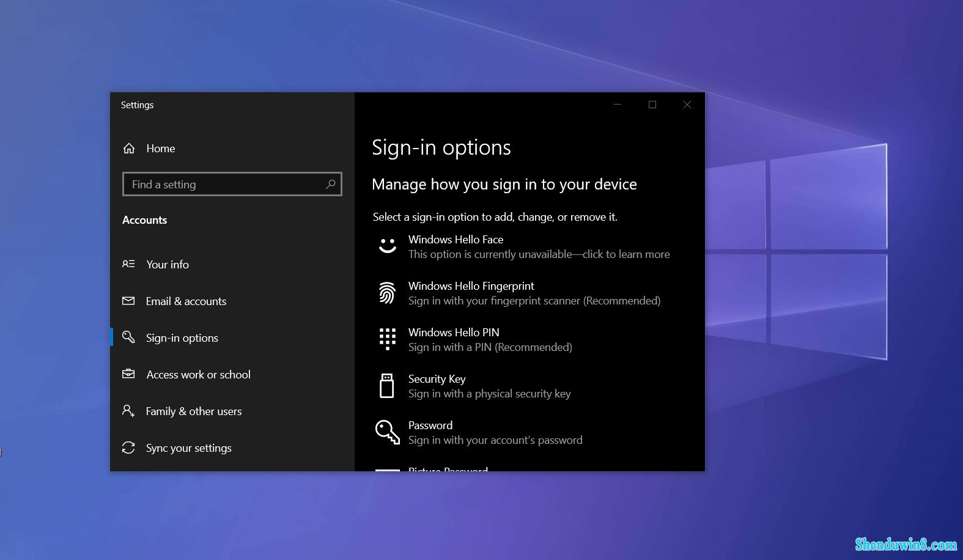Click the Password key icon

(387, 432)
